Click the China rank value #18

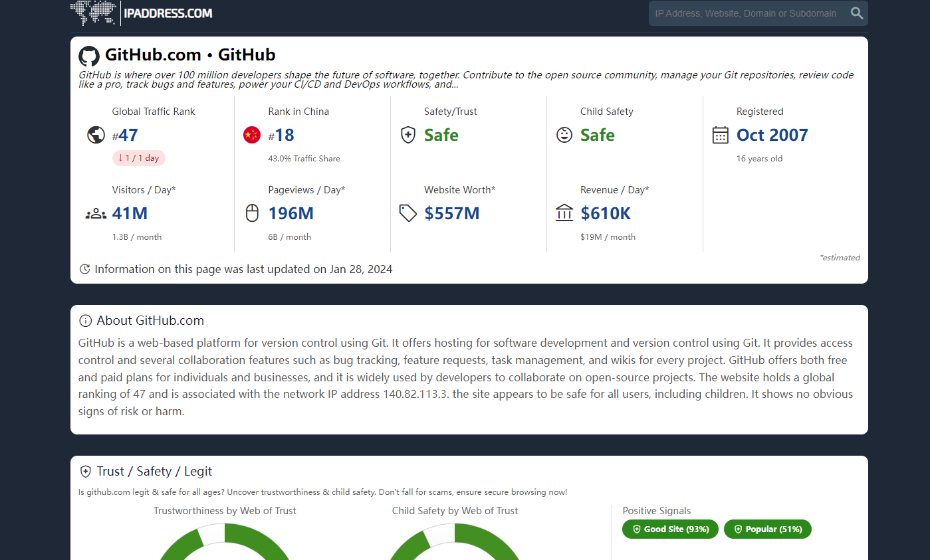coord(281,135)
